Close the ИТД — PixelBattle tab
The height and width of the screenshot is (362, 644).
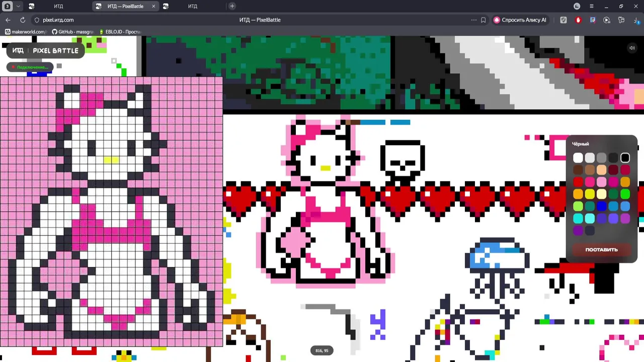[x=153, y=6]
